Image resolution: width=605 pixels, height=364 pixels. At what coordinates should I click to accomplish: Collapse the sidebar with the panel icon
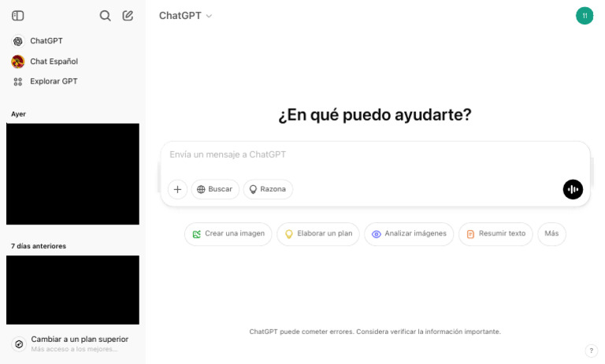tap(18, 16)
